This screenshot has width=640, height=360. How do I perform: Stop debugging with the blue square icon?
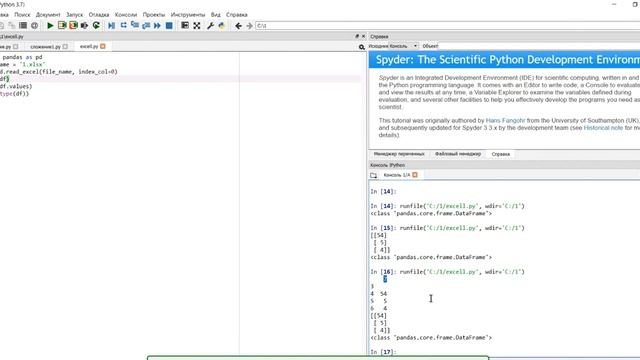click(169, 26)
